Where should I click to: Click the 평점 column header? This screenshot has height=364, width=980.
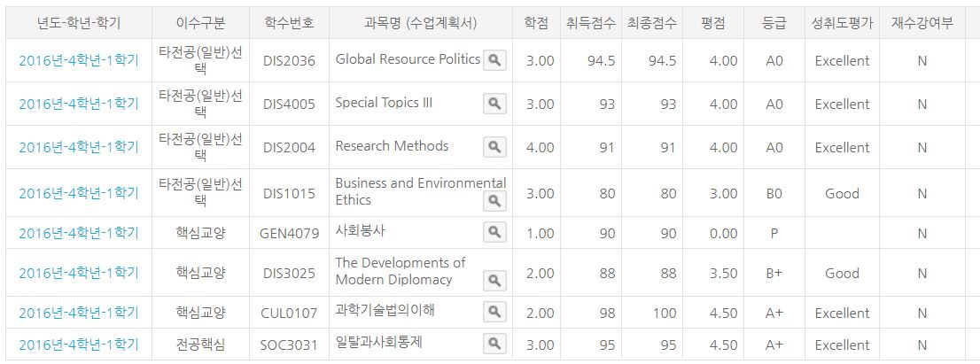[713, 24]
